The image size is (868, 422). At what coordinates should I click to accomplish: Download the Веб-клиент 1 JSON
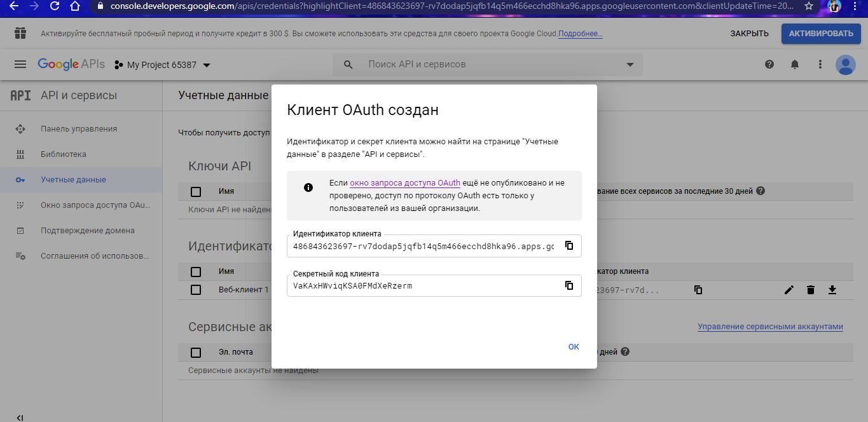832,290
